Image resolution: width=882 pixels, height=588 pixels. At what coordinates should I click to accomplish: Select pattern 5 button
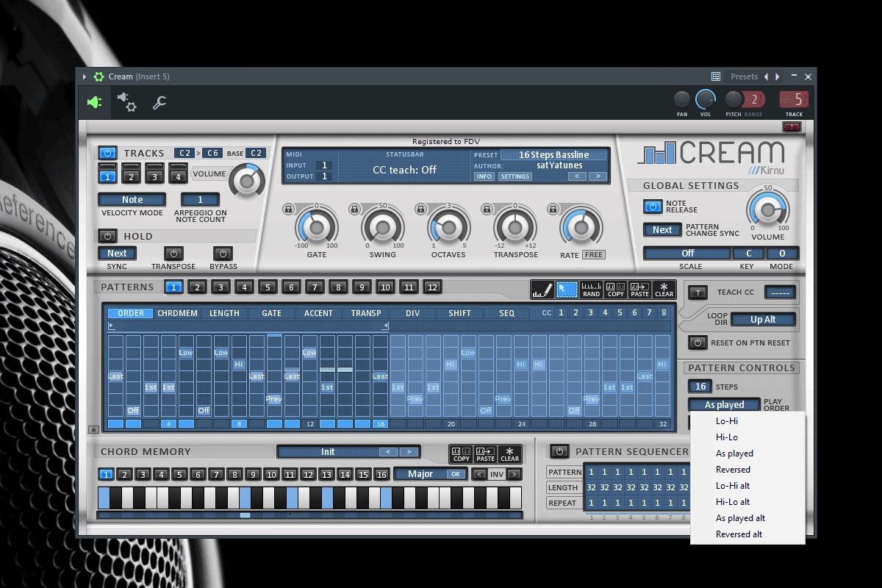point(268,287)
